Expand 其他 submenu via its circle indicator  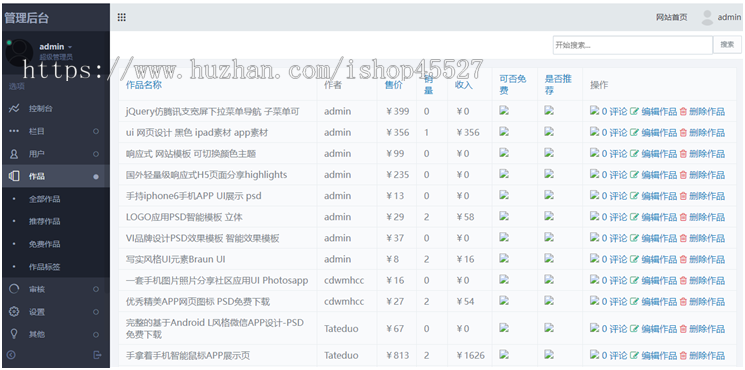tap(96, 334)
